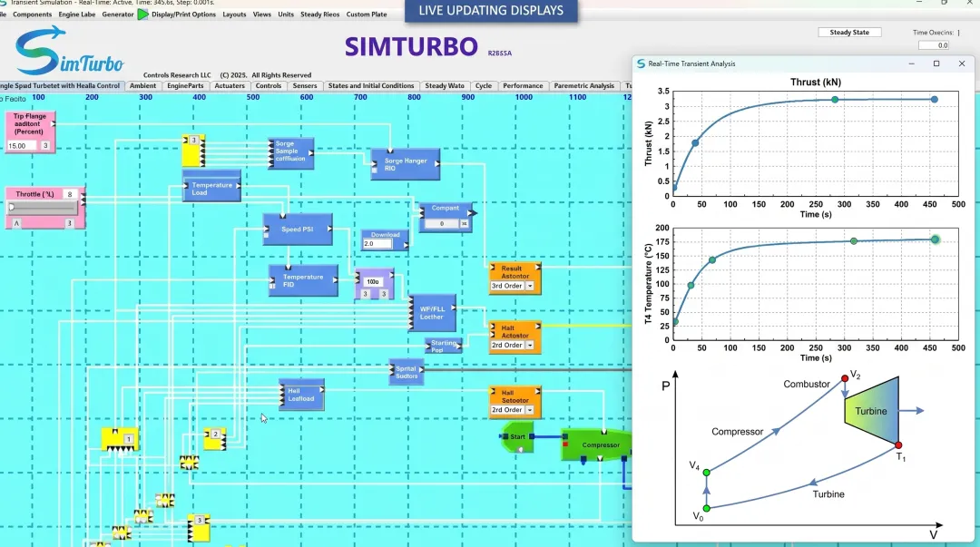
Task: Select the Sorge Hanger RIO block
Action: (405, 164)
